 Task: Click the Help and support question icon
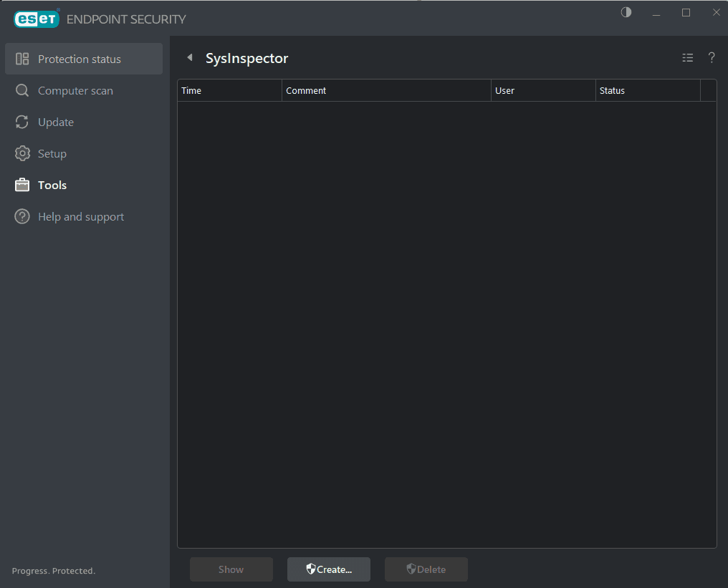22,217
